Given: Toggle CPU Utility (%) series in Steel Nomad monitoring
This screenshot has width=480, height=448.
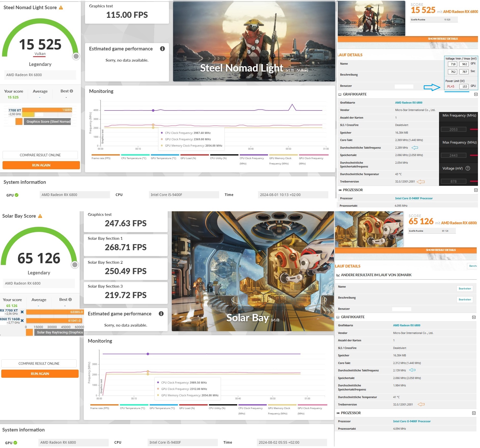Looking at the screenshot, I should (224, 157).
